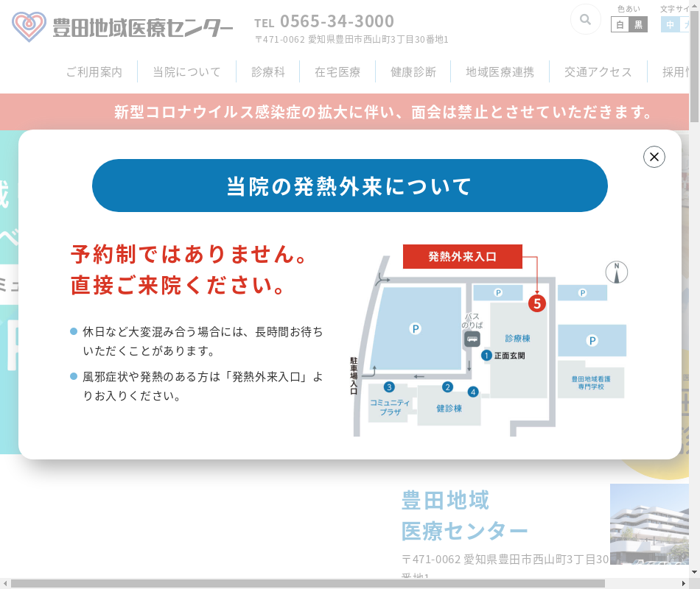Screen dimensions: 700x589
Task: Open the 診療科 navigation menu
Action: 267,72
